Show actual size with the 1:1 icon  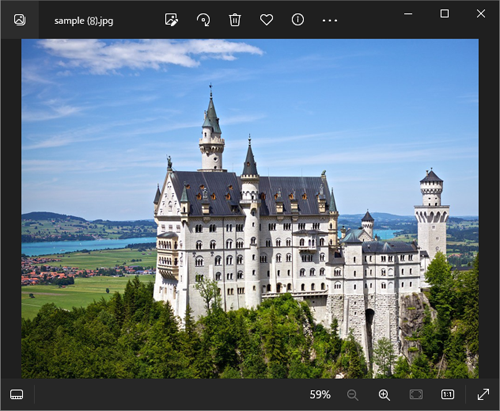[447, 395]
